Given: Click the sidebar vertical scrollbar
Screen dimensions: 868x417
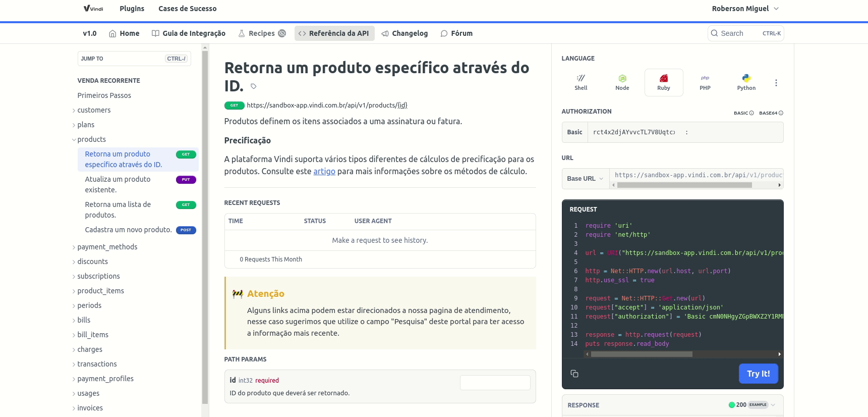Looking at the screenshot, I should click(205, 227).
